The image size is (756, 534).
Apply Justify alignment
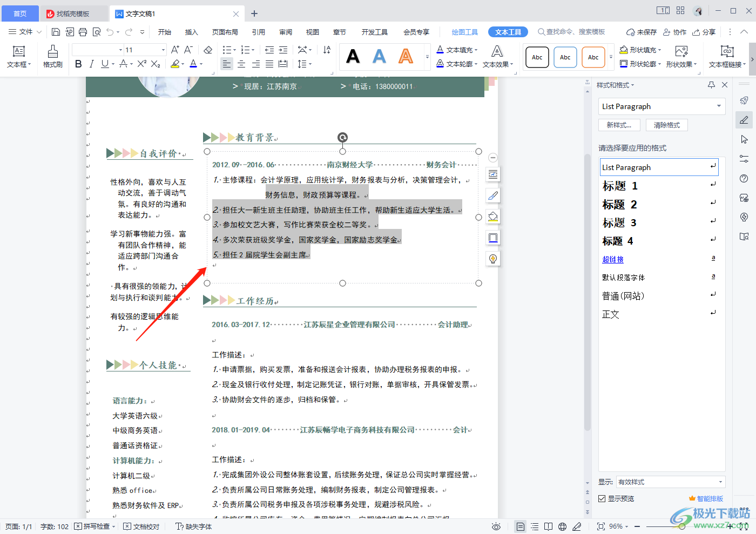(269, 64)
